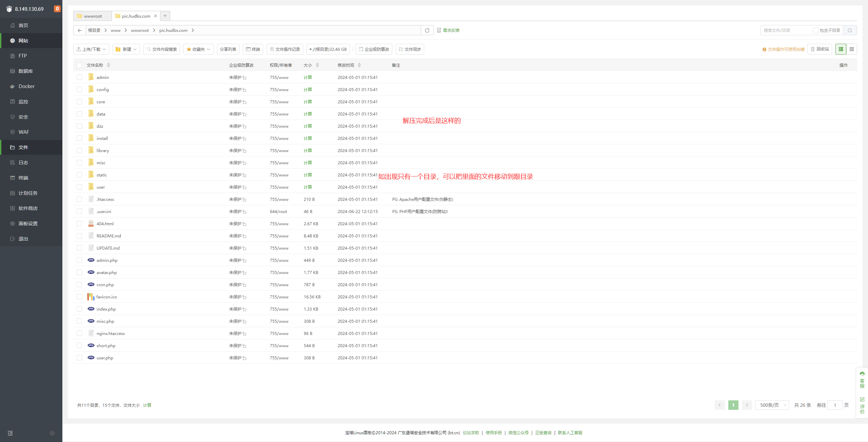Enable 包含子目录 checkbox
This screenshot has width=868, height=442.
coord(815,30)
